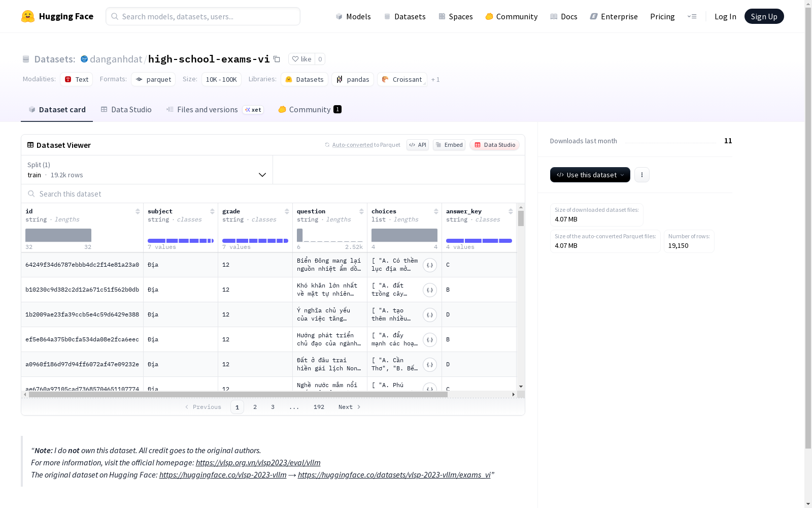Click the table scrollbar's right arrow
Screen dimensions: 812x508
514,394
